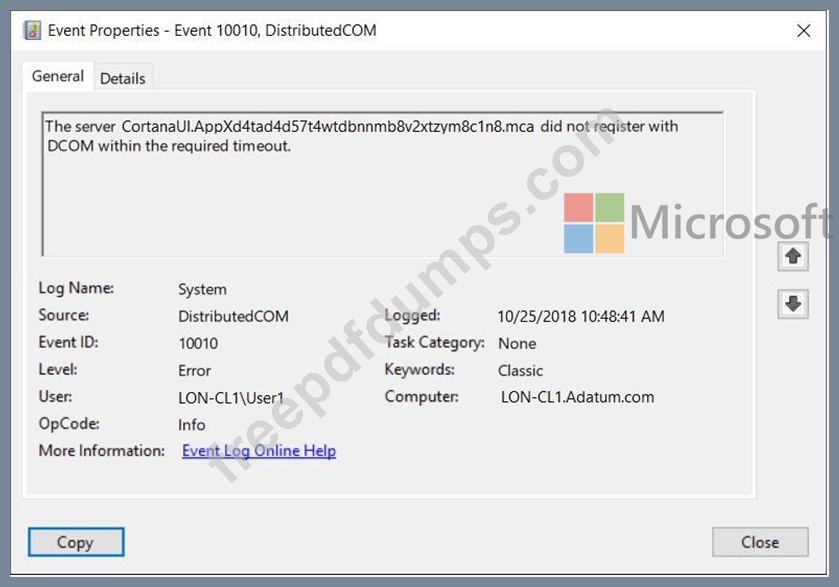Click the Event Properties title bar icon
Viewport: 839px width, 587px height.
coord(32,31)
